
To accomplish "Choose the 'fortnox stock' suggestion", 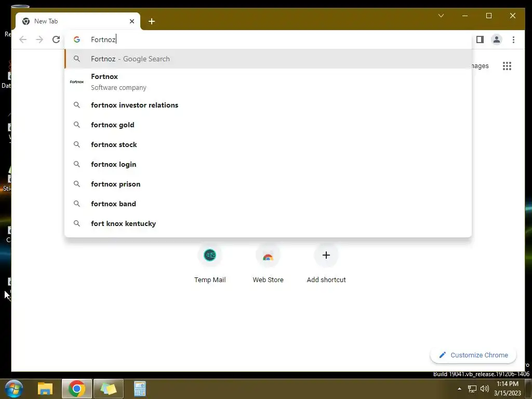I will (268, 144).
